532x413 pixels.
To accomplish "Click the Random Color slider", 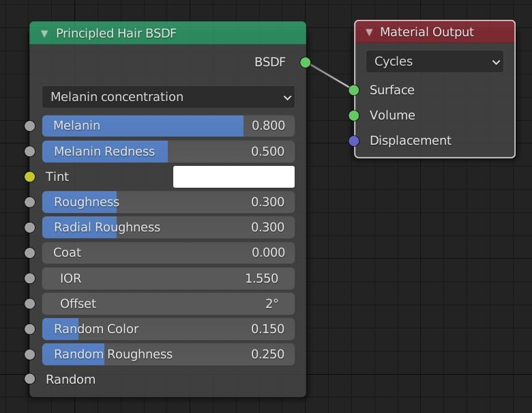I will tap(168, 329).
